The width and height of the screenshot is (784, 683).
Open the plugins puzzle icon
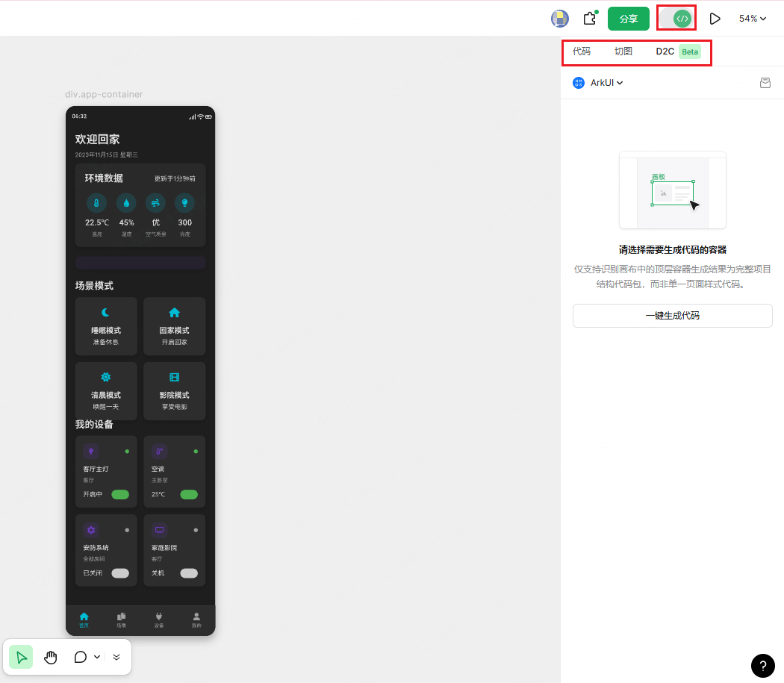pos(590,19)
